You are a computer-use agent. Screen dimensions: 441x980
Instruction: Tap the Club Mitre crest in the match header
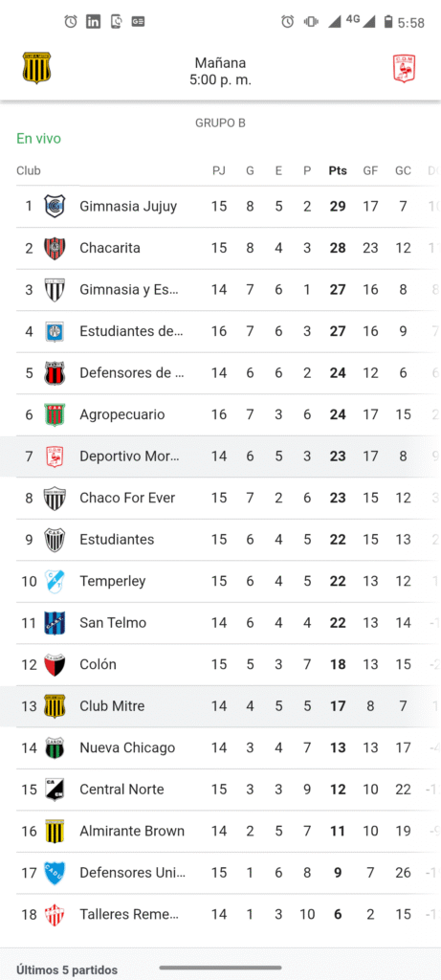pyautogui.click(x=37, y=68)
